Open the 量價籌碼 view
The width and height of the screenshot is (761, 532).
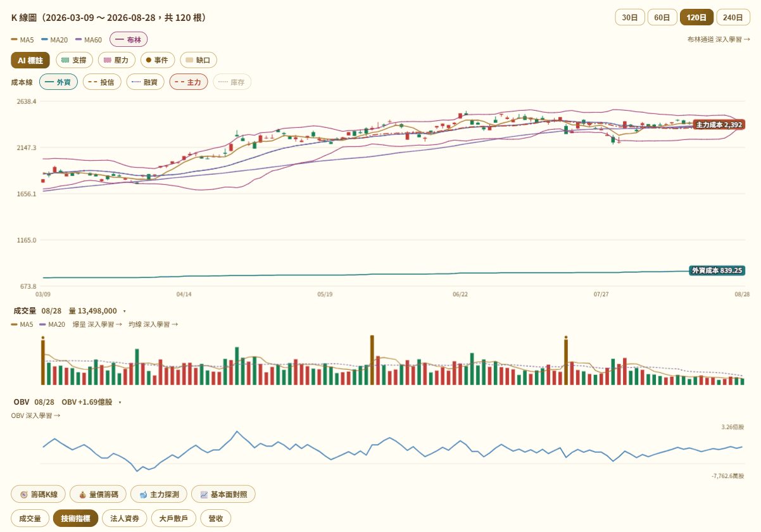click(x=98, y=494)
